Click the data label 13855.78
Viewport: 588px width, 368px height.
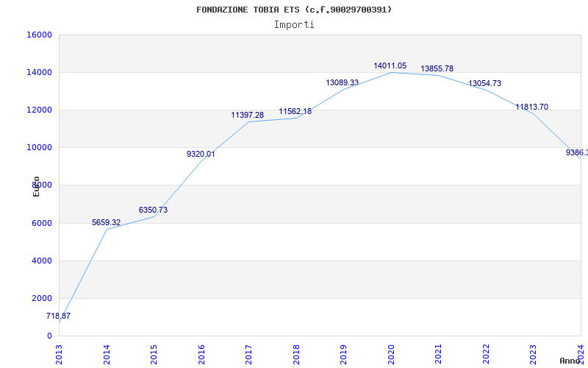(x=437, y=69)
